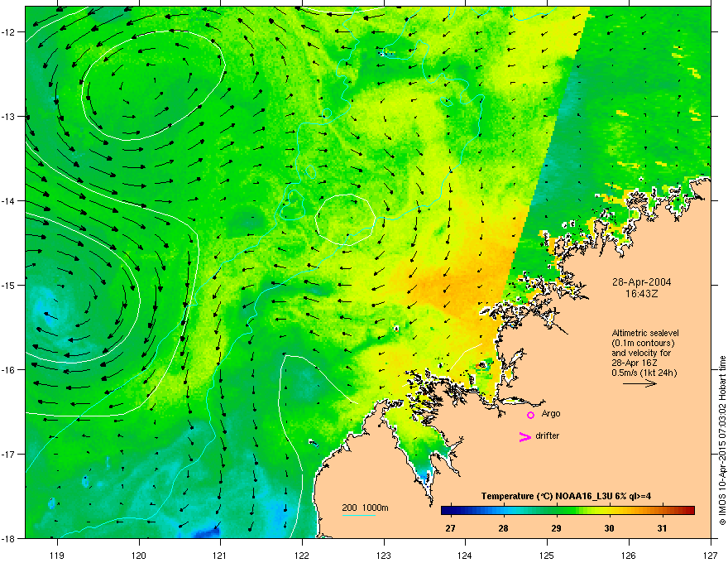Screen dimensions: 728x563
Task: Click the cyan 200 1000m depth contour line sample
Action: [x=359, y=515]
